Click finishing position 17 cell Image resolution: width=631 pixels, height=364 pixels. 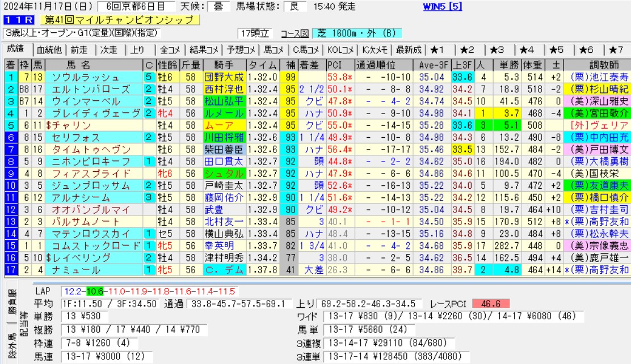10,270
